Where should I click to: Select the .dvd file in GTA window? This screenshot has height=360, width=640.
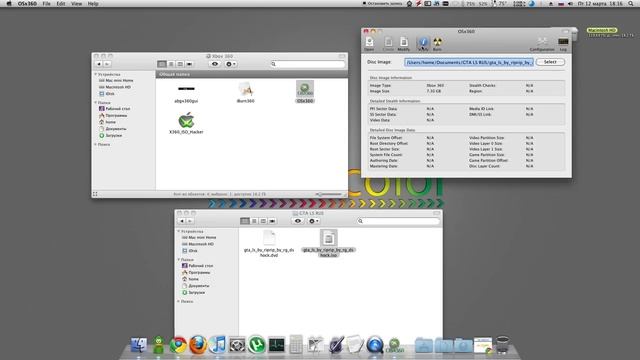269,244
